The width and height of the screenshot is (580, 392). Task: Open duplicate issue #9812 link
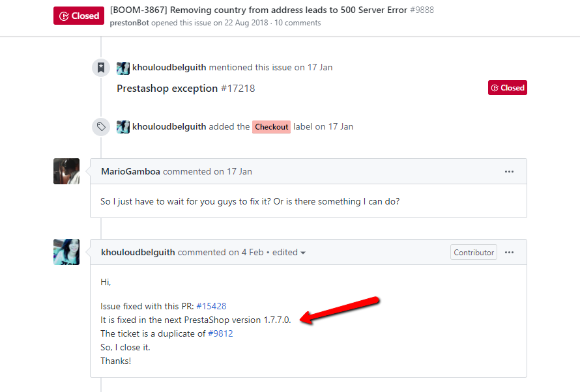click(220, 333)
